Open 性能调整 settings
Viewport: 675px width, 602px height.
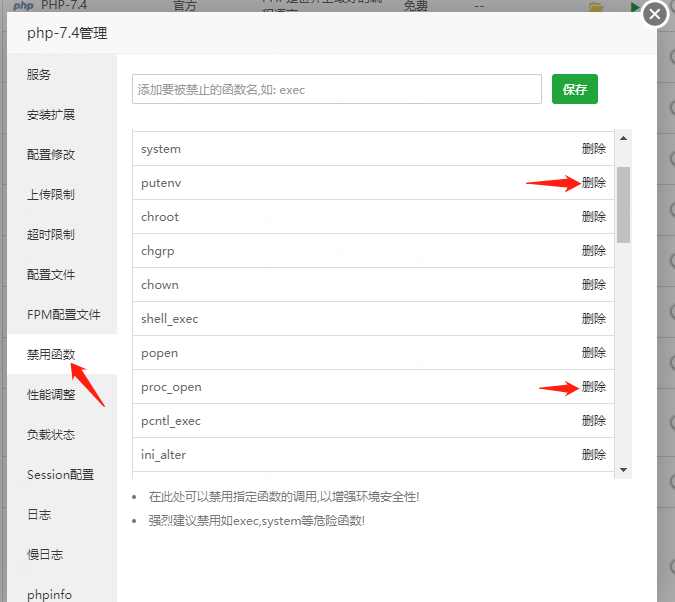coord(51,395)
